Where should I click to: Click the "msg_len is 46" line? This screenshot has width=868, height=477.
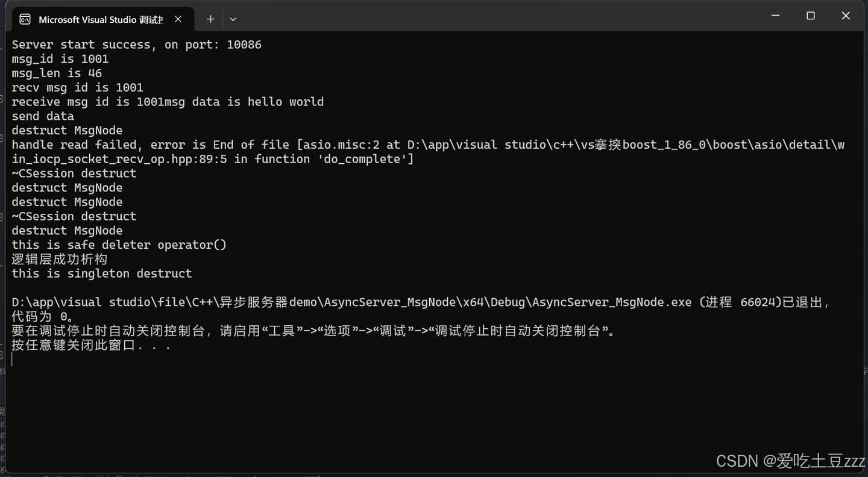(57, 73)
